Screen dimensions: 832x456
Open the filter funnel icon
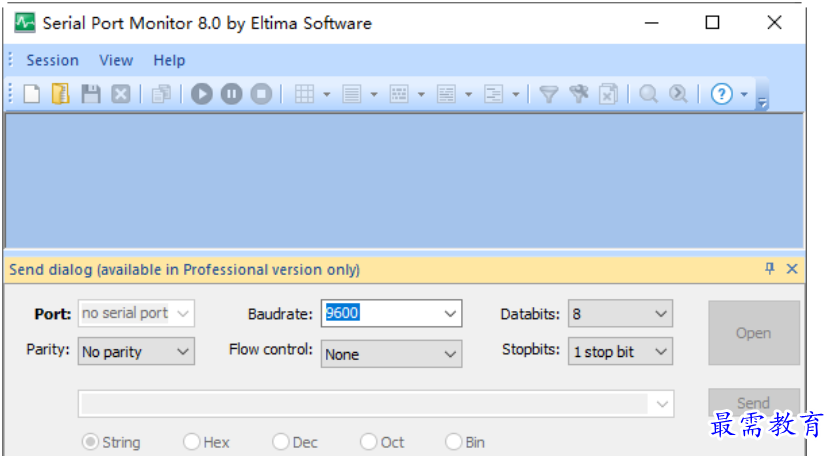click(549, 94)
